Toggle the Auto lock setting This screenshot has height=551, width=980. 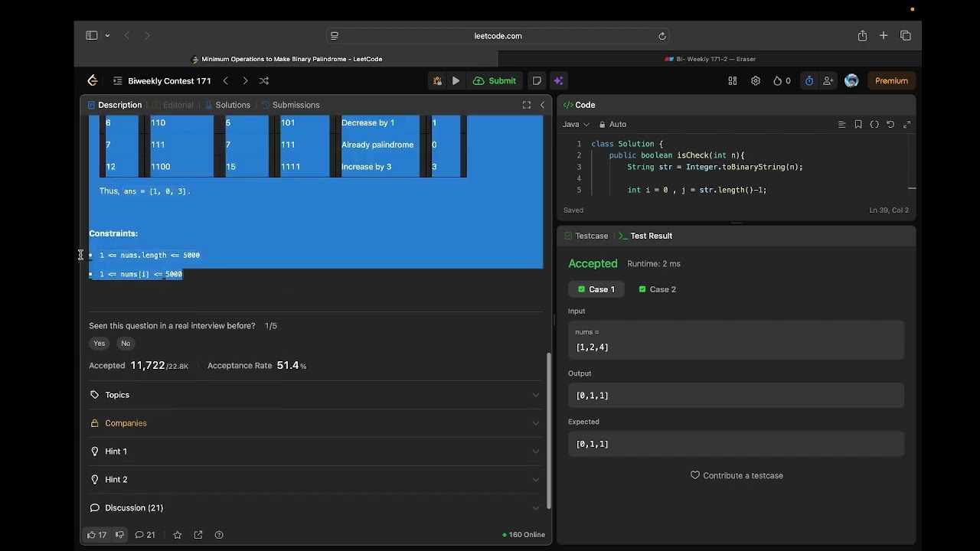(612, 124)
